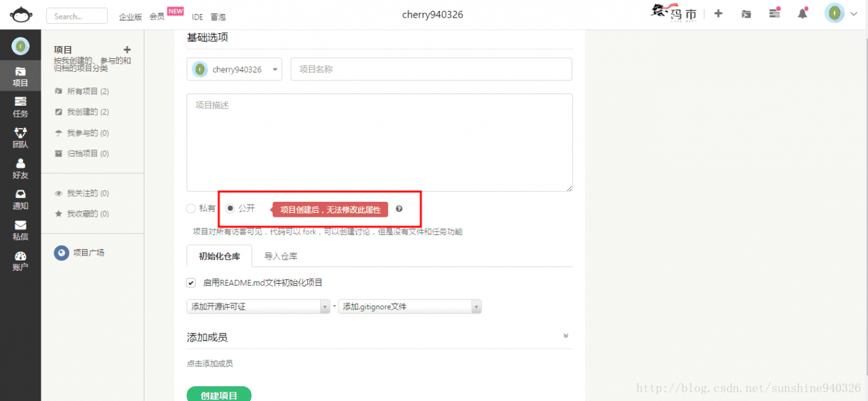Switch to the 初始化仓库 tab

coord(219,256)
